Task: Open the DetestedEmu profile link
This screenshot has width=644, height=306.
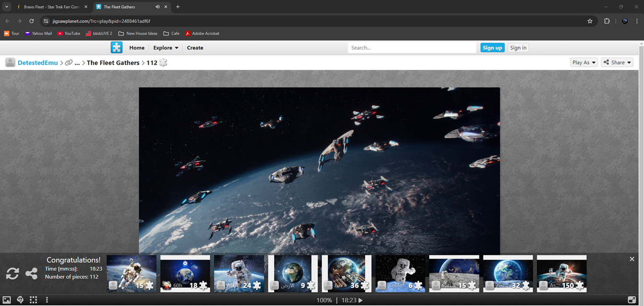Action: click(37, 63)
